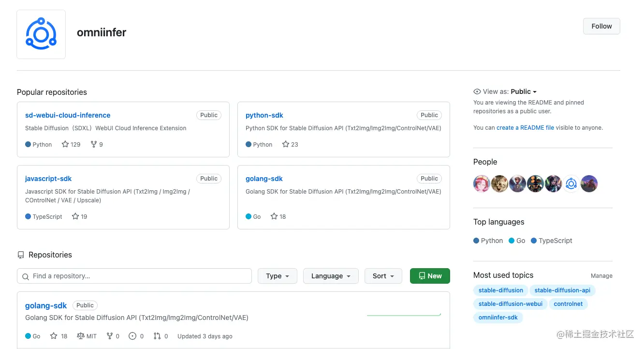
Task: Click fourth member avatar under People
Action: (536, 184)
